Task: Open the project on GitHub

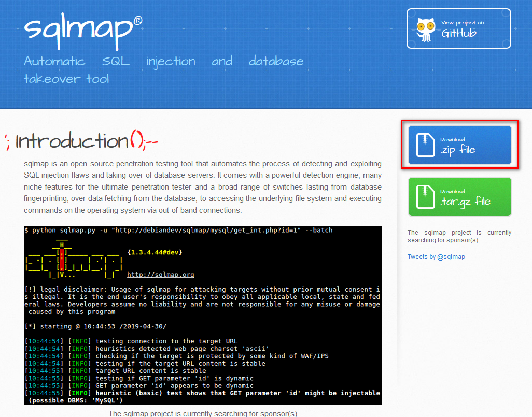Action: click(458, 28)
